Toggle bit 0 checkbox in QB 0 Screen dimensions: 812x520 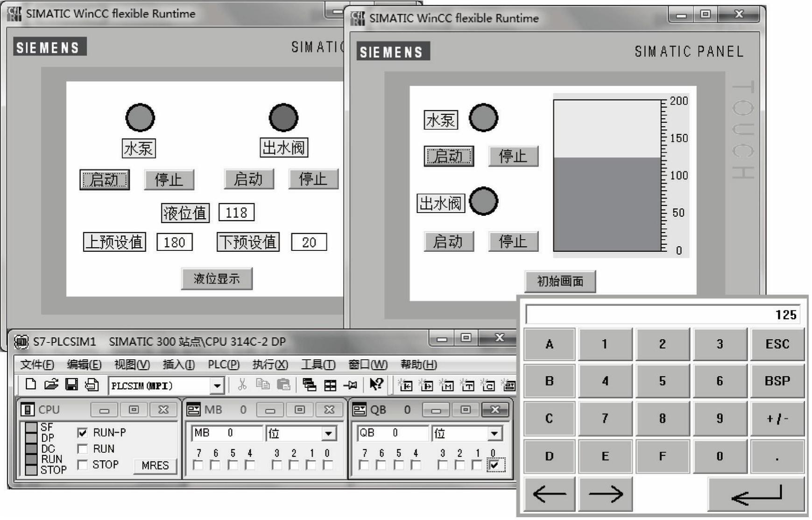click(494, 465)
